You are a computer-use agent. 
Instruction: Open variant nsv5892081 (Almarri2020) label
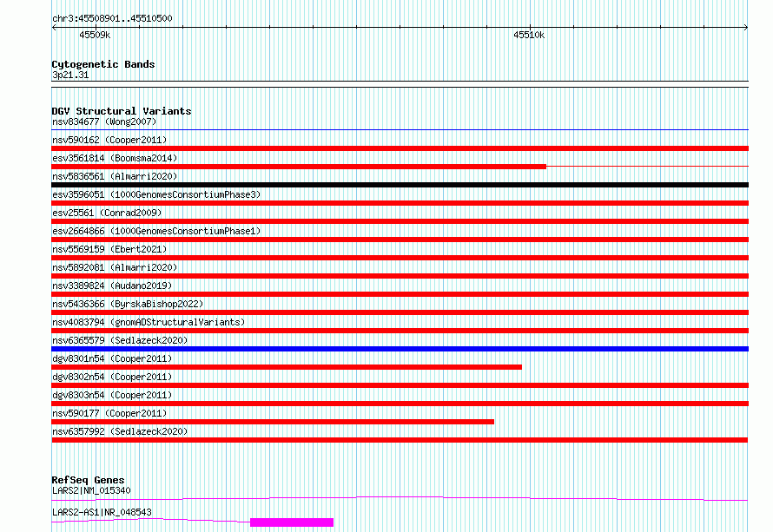115,267
